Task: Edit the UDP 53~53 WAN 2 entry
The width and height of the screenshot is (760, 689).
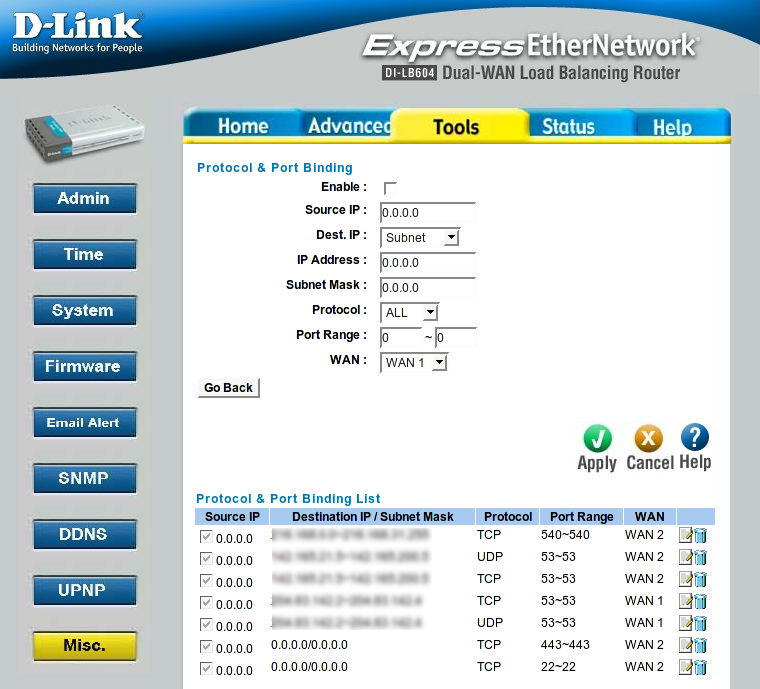Action: [x=685, y=557]
